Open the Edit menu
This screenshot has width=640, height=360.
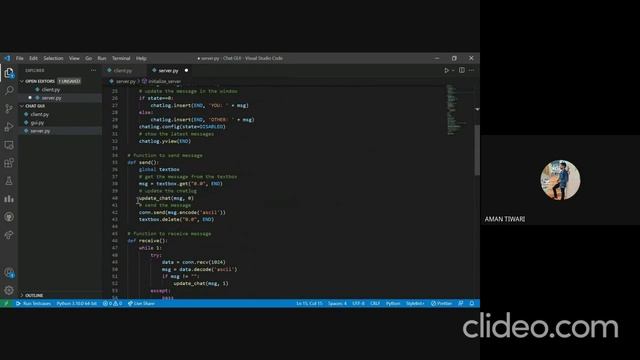[33, 58]
